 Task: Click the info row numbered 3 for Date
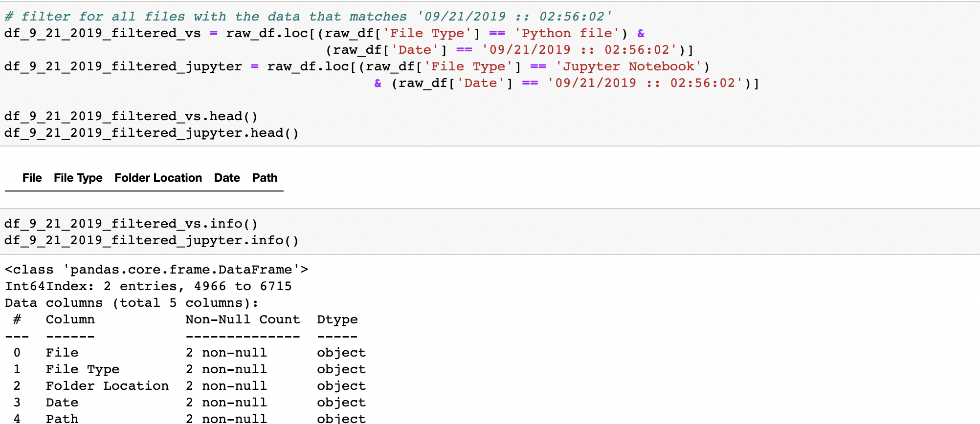(x=189, y=403)
